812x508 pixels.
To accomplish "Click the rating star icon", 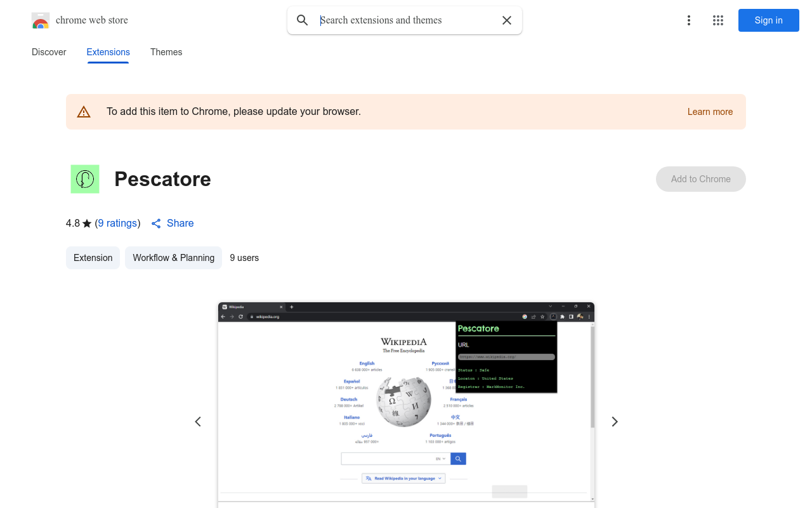I will point(87,224).
